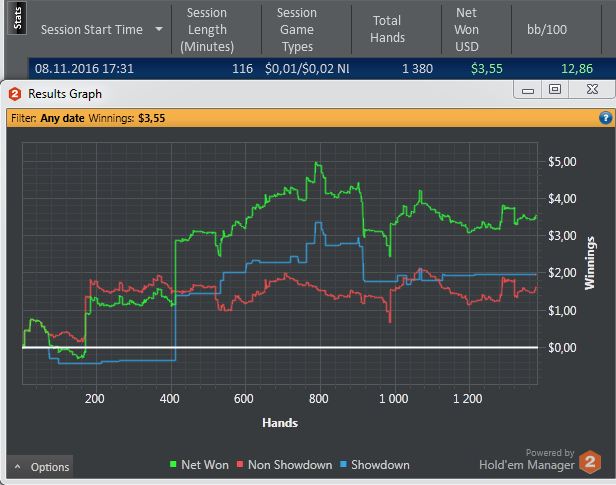Screen dimensions: 616x485
Task: Open the Stats side tab
Action: (17, 18)
